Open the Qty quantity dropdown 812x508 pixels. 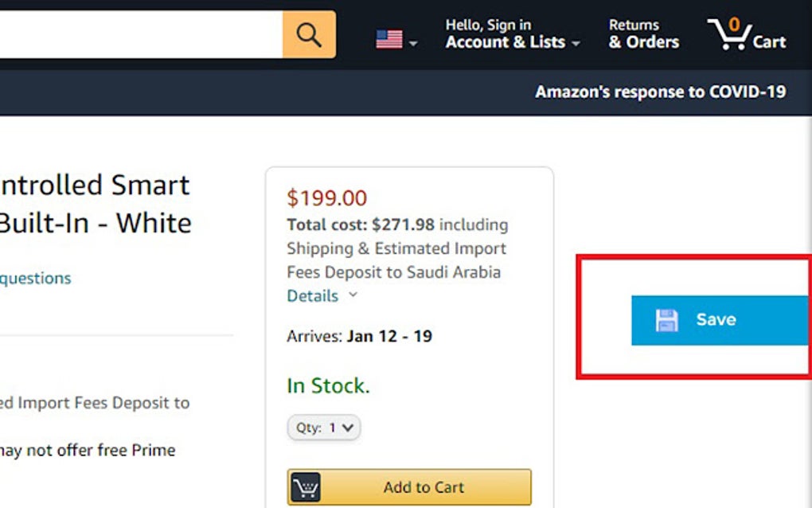(x=324, y=428)
